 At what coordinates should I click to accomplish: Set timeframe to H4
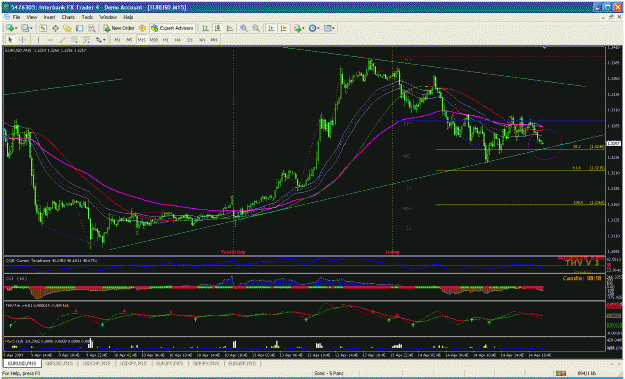pos(177,40)
